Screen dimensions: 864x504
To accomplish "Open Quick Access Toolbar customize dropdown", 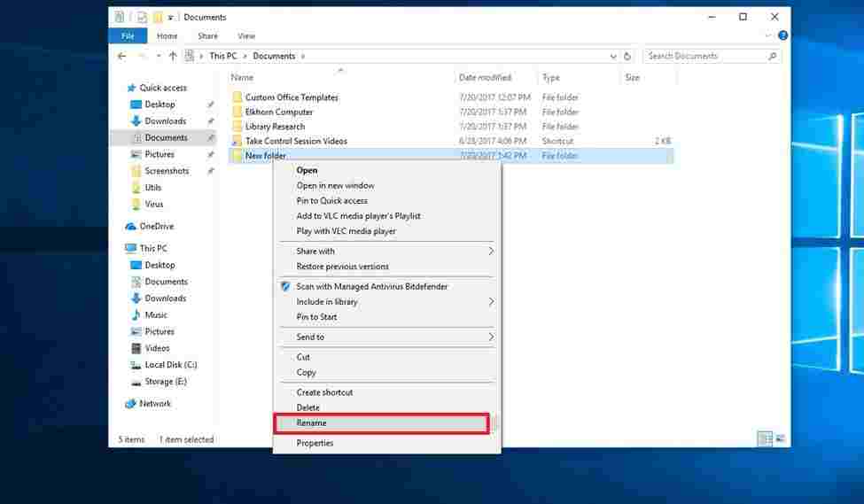I will pyautogui.click(x=171, y=18).
